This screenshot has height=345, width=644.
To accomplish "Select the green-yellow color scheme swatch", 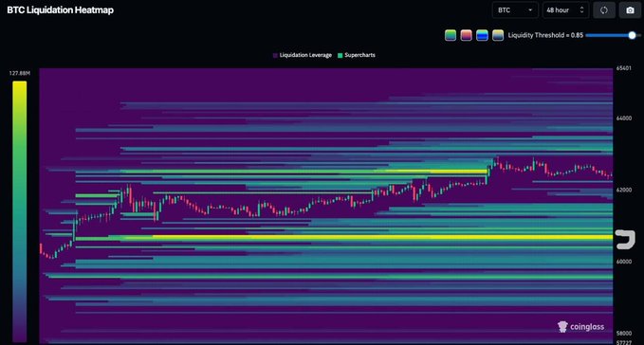I will [x=451, y=35].
